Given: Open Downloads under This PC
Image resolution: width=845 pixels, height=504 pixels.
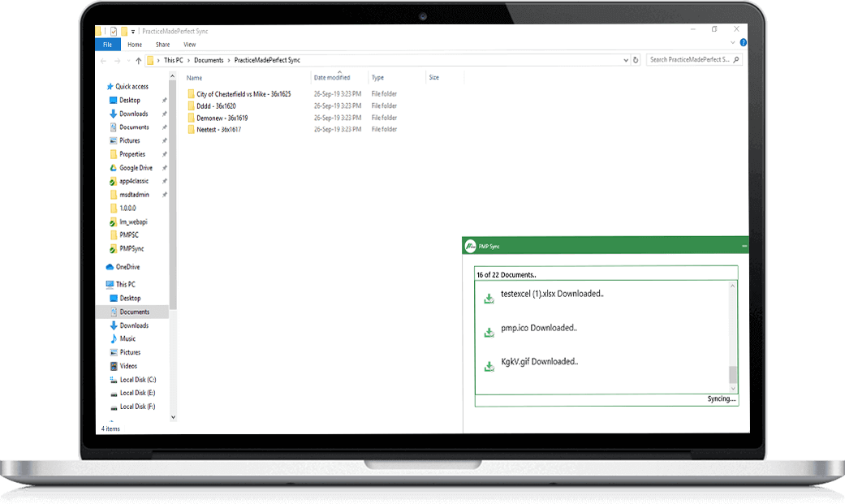Looking at the screenshot, I should coord(129,325).
